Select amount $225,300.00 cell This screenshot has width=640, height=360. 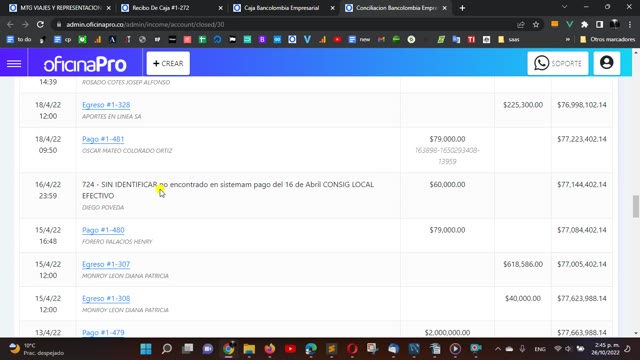click(x=523, y=105)
